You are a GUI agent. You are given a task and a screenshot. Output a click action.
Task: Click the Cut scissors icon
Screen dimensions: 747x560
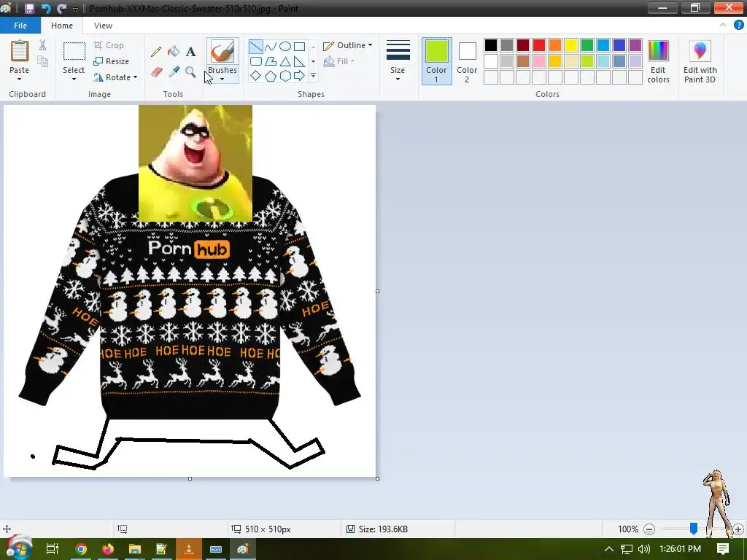tap(42, 45)
